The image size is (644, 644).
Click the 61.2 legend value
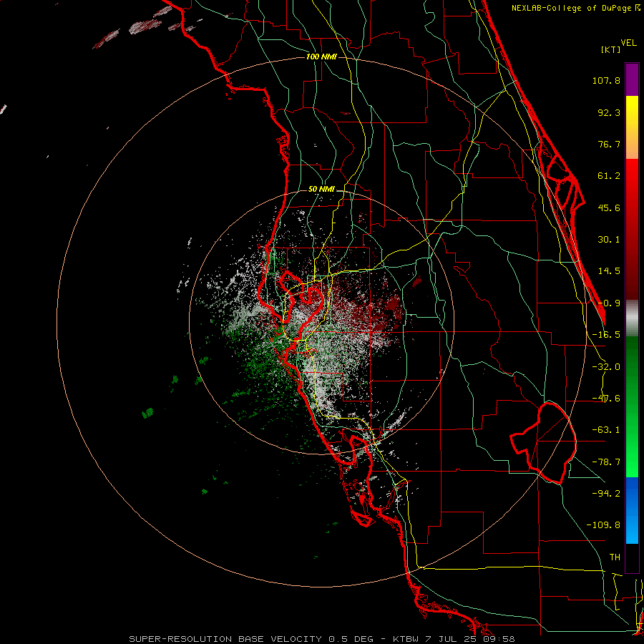(609, 176)
